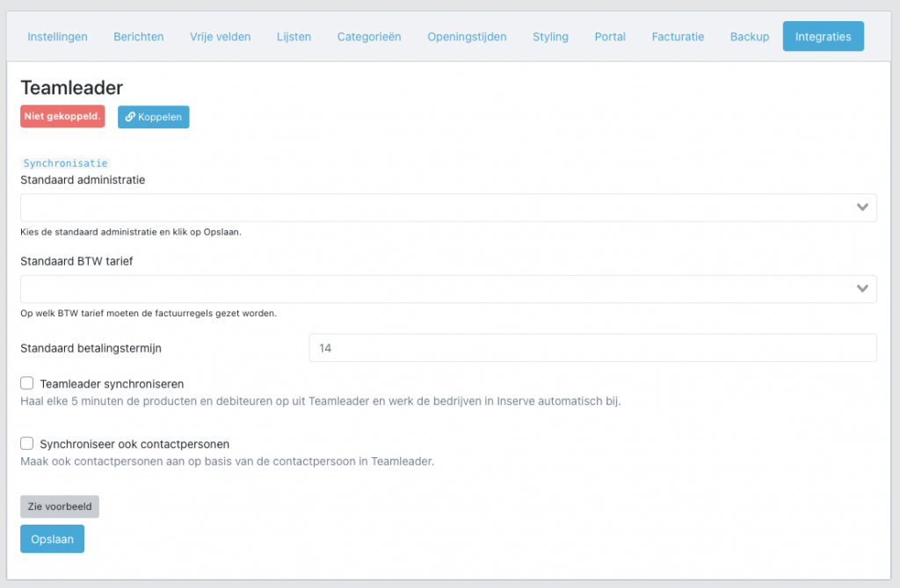Image resolution: width=900 pixels, height=588 pixels.
Task: Click the Koppelen button to link Teamleader
Action: (x=153, y=117)
